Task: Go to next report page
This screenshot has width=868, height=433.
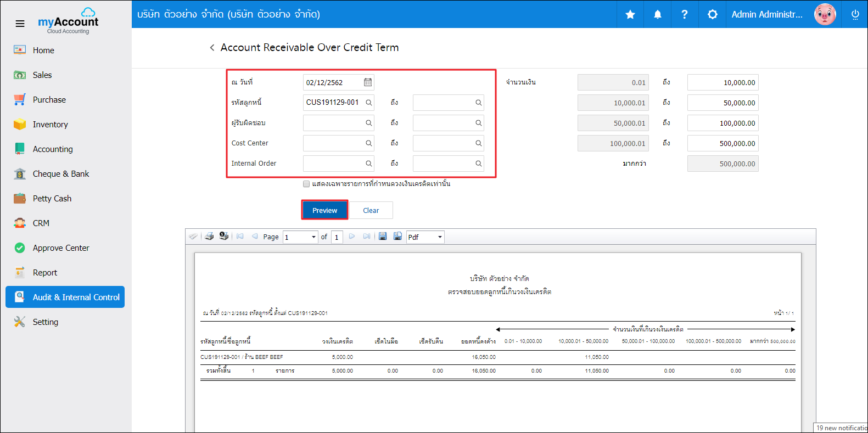Action: [x=352, y=237]
